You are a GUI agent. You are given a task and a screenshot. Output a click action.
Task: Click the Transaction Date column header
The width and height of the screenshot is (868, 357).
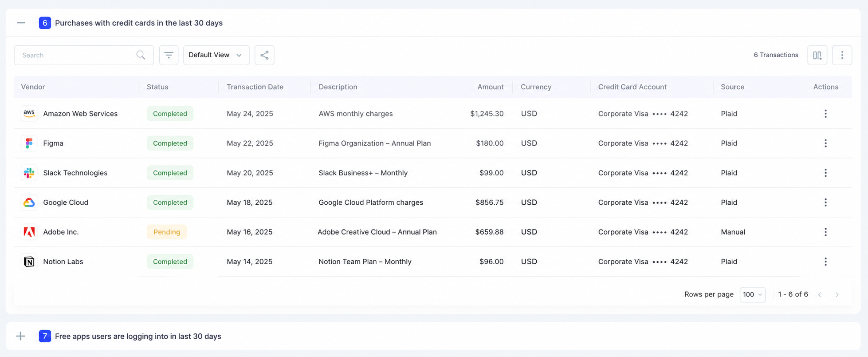click(255, 87)
